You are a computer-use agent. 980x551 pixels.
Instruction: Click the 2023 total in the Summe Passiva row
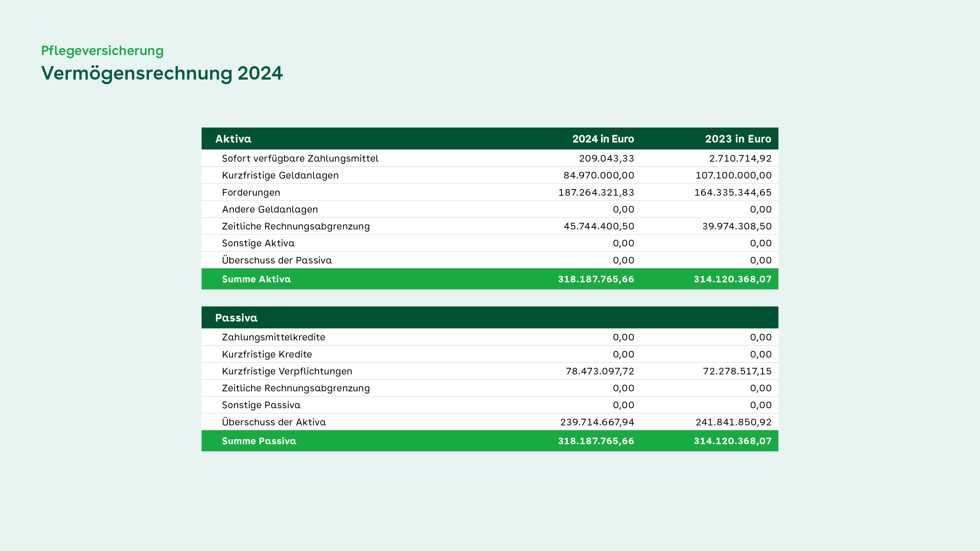733,441
